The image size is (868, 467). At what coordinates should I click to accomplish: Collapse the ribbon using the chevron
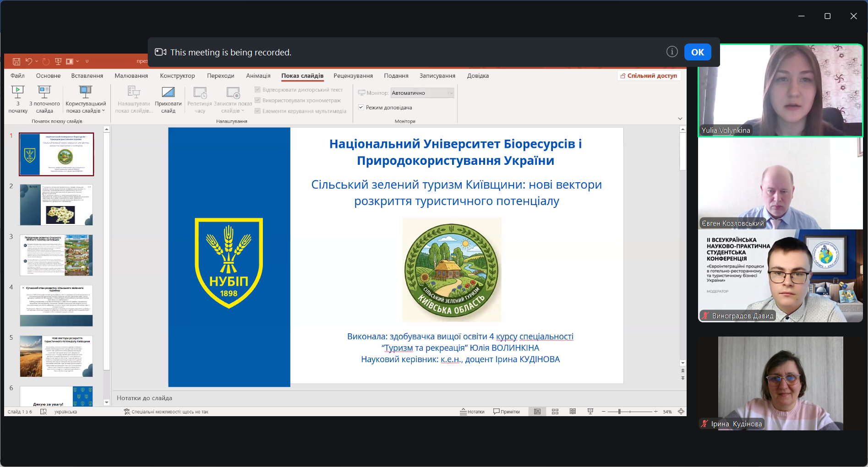[x=680, y=119]
